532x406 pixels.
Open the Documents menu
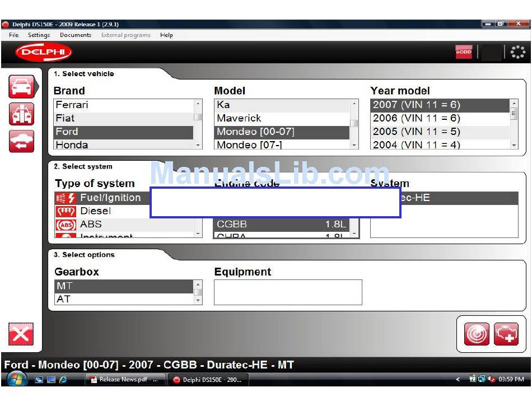(76, 35)
